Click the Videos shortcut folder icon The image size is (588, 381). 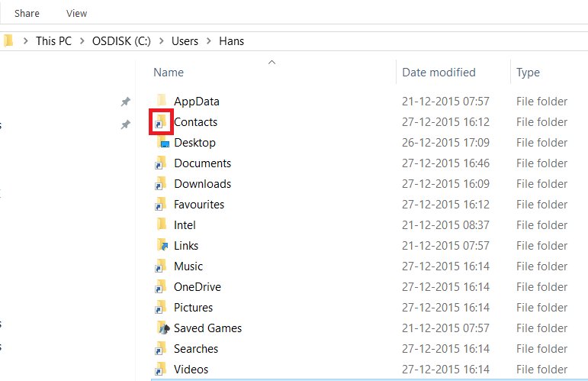coord(160,370)
